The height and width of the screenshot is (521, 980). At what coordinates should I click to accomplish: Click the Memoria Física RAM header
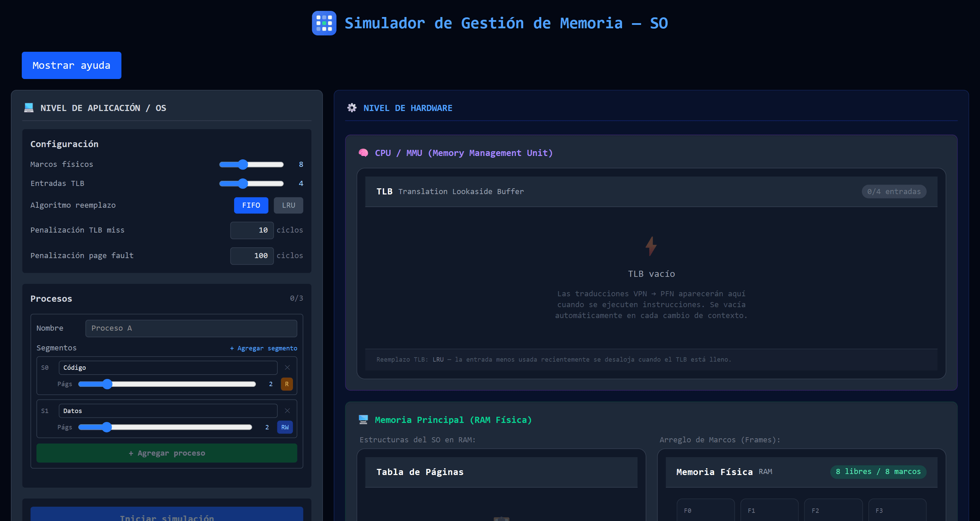pyautogui.click(x=801, y=472)
